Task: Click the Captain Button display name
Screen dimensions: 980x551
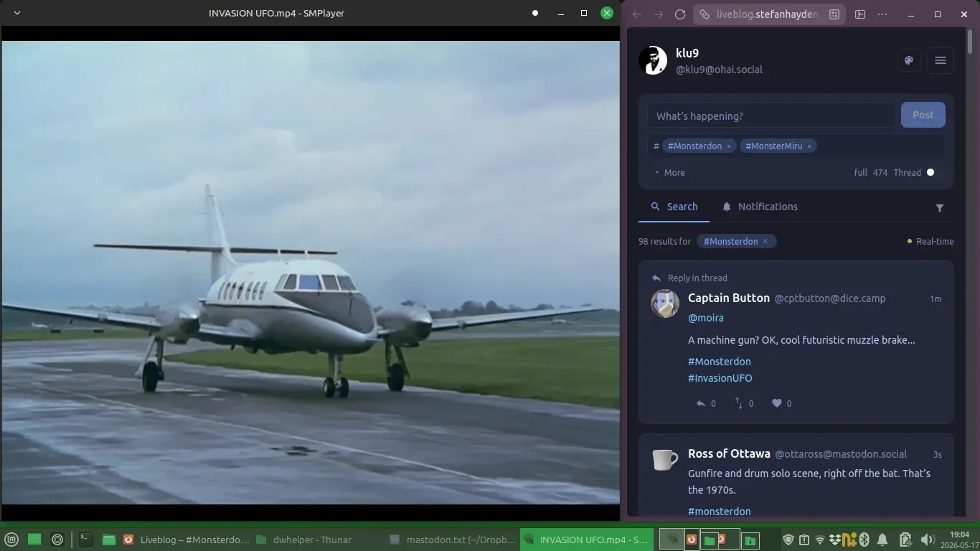Action: click(729, 298)
